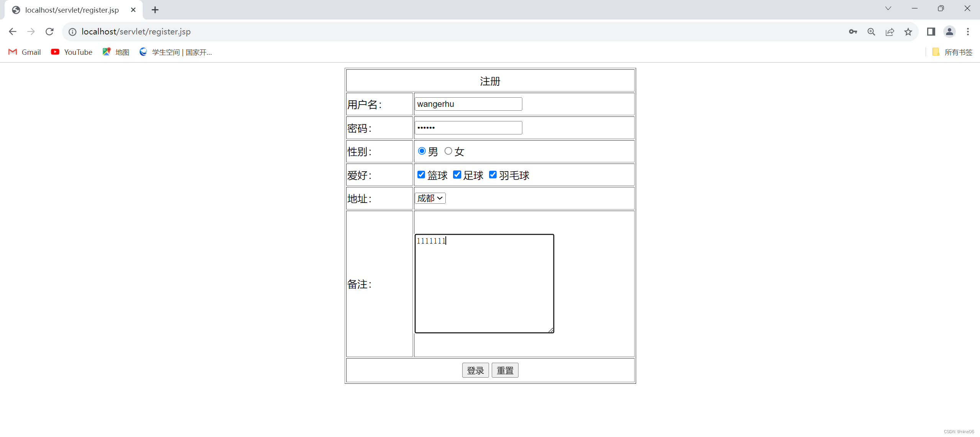This screenshot has height=437, width=980.
Task: Select the 女 gender radio button
Action: pyautogui.click(x=448, y=151)
